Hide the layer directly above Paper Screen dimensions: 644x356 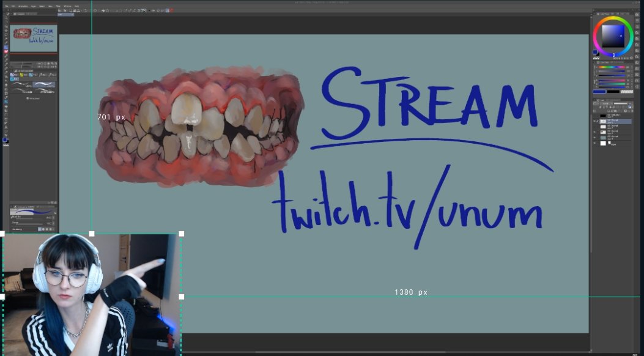click(594, 138)
